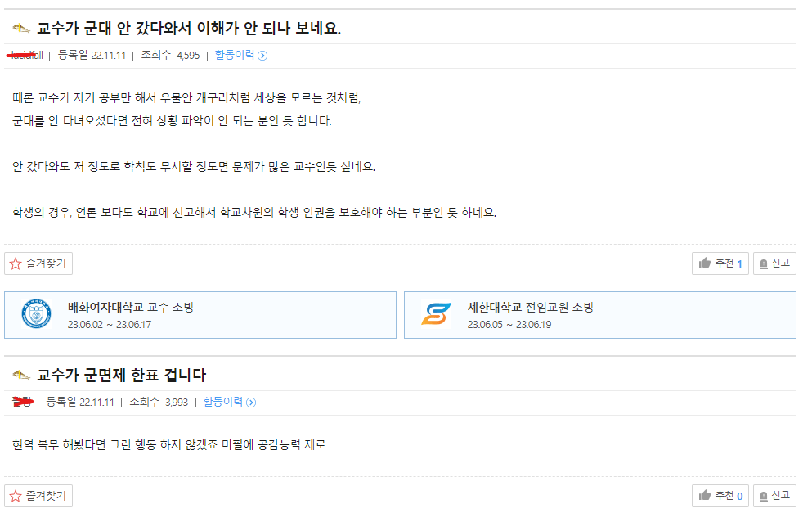
Task: Open the post titled '교수가 군면제 한표 겁니다'
Action: coord(122,376)
